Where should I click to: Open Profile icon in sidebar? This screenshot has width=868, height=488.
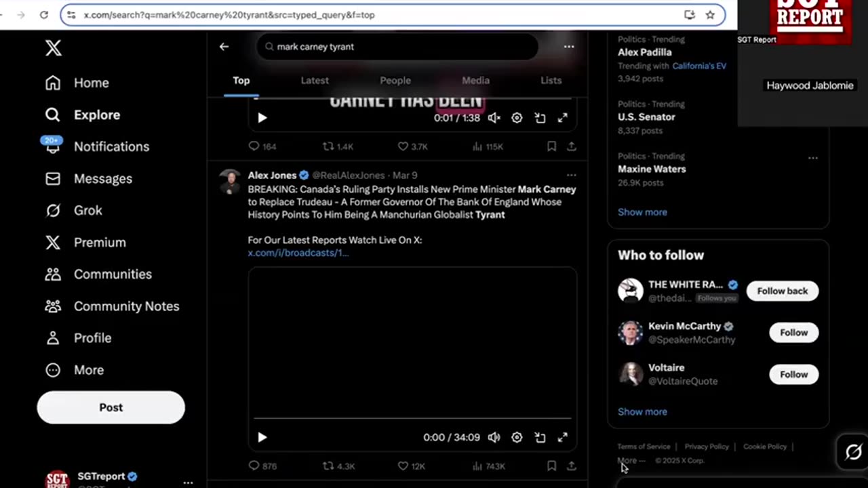coord(53,338)
